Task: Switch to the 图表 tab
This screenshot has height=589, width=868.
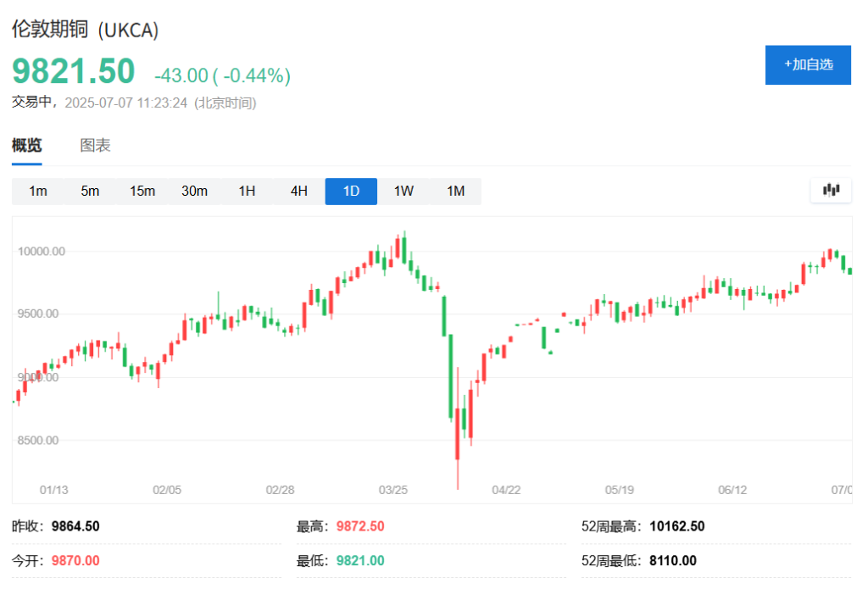Action: (x=96, y=146)
